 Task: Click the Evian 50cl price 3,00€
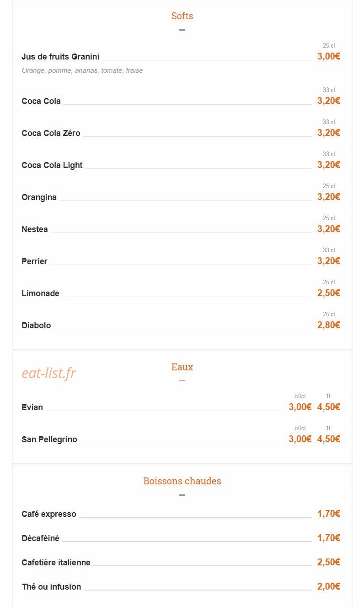(x=300, y=407)
